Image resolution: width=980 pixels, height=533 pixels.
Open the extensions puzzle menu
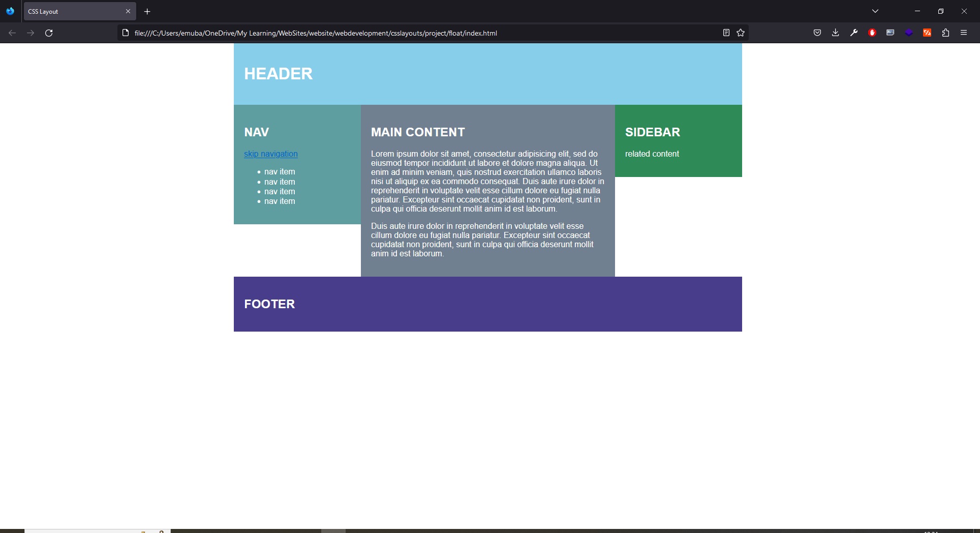pos(945,33)
